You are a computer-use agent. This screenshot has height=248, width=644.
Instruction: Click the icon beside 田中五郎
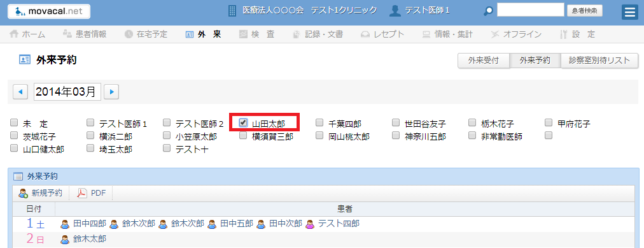[x=212, y=224]
